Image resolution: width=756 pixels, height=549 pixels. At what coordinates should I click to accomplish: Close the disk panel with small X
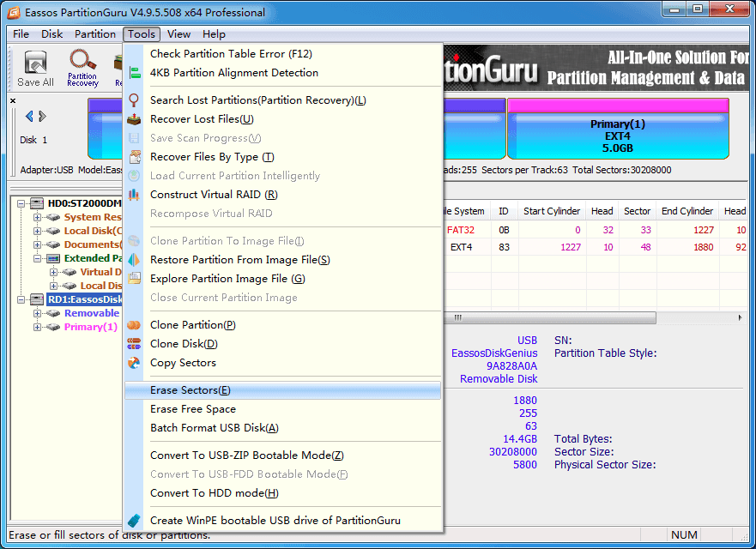point(13,100)
